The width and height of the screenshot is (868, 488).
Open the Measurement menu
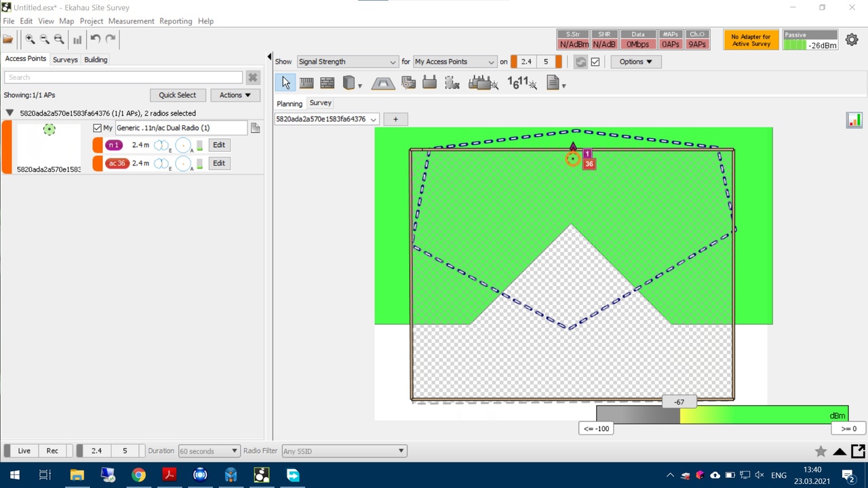coord(131,21)
